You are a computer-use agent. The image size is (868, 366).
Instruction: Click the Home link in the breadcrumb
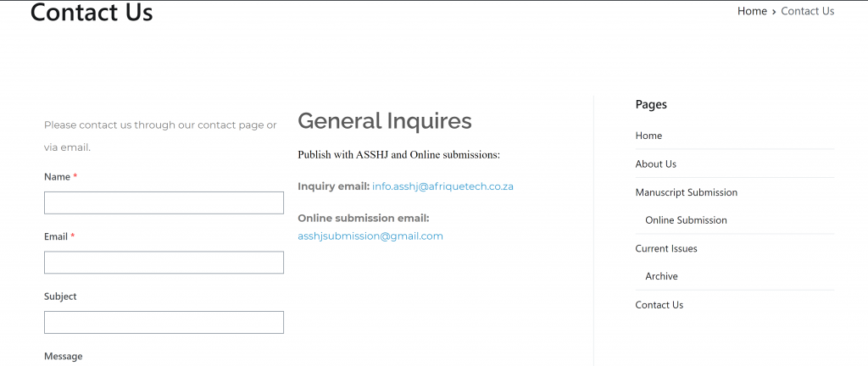751,11
